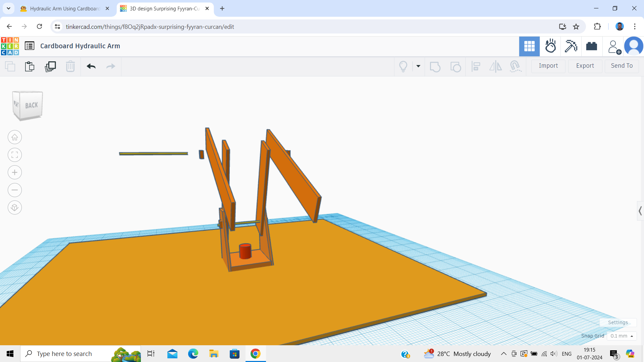Click the Paste clipboard icon
Screen dimensions: 644x362
click(x=30, y=66)
